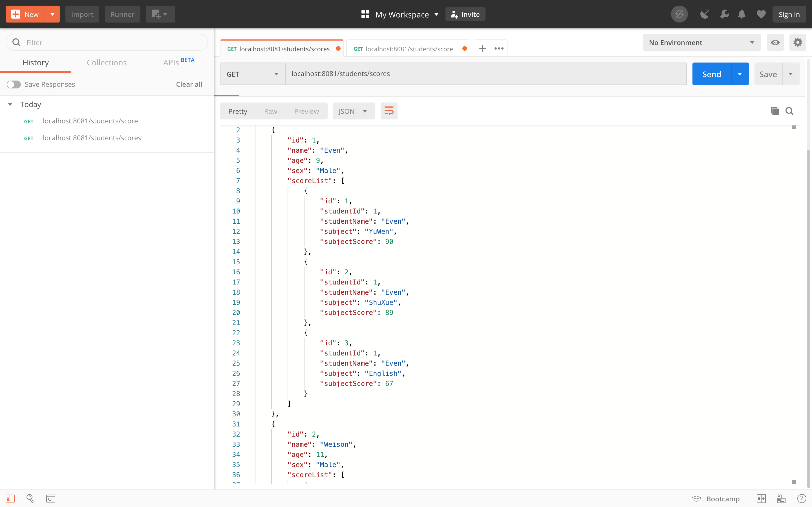812x507 pixels.
Task: Open search in response body
Action: (x=789, y=111)
